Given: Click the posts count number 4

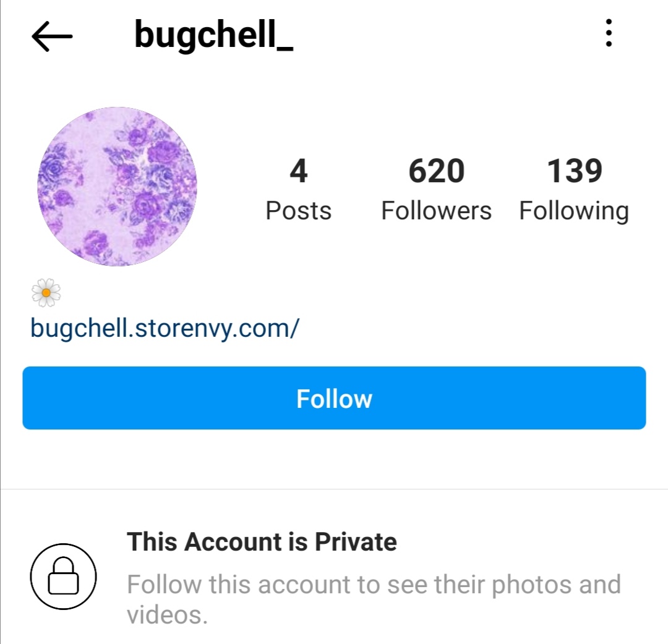Looking at the screenshot, I should click(x=299, y=171).
